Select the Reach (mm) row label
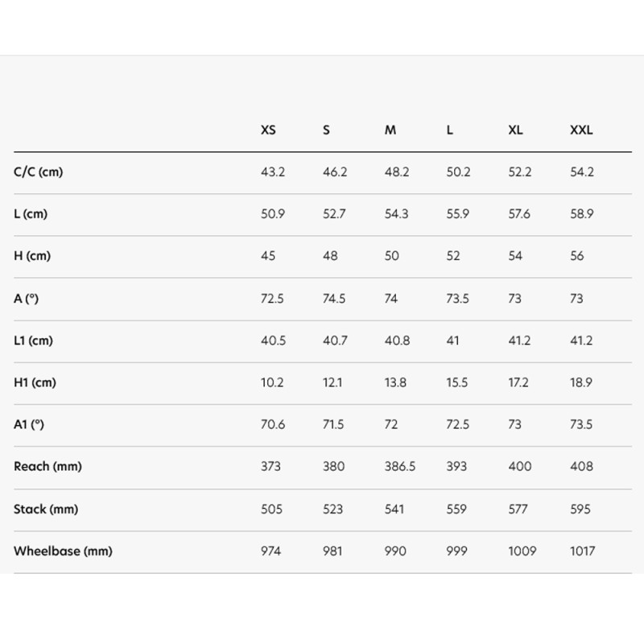Screen dimensions: 644x644 pos(47,466)
